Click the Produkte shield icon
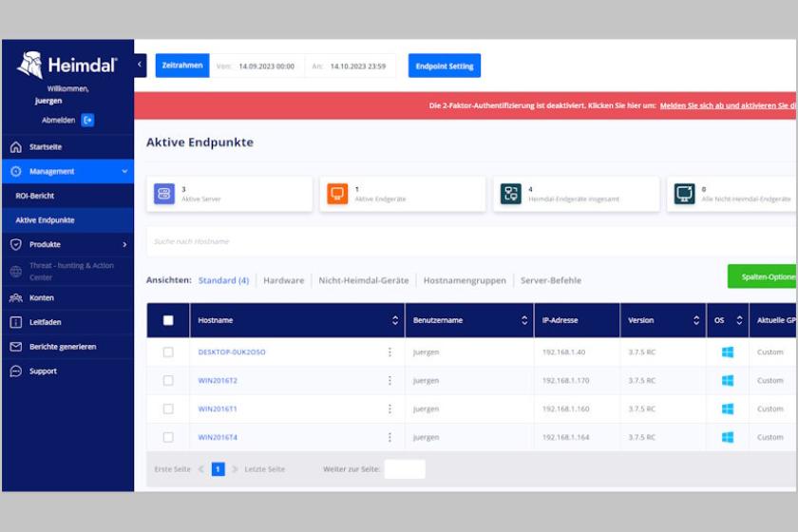This screenshot has height=532, width=798. [x=16, y=245]
